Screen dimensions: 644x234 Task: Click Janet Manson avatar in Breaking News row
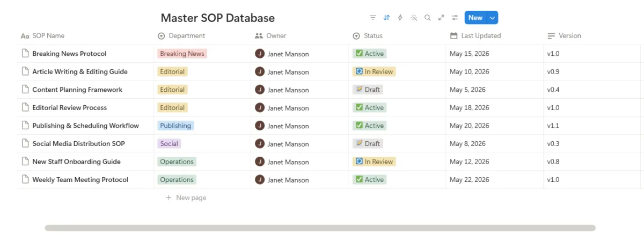[260, 54]
